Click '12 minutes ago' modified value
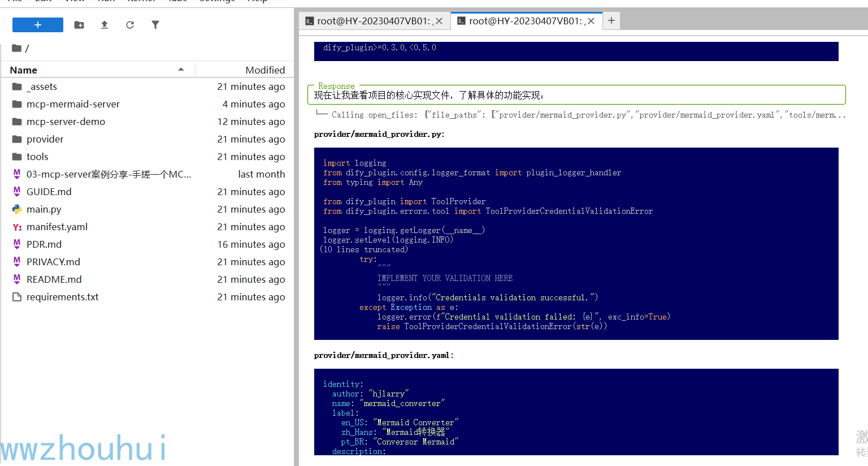Screen dimensions: 868x466 [x=251, y=122]
